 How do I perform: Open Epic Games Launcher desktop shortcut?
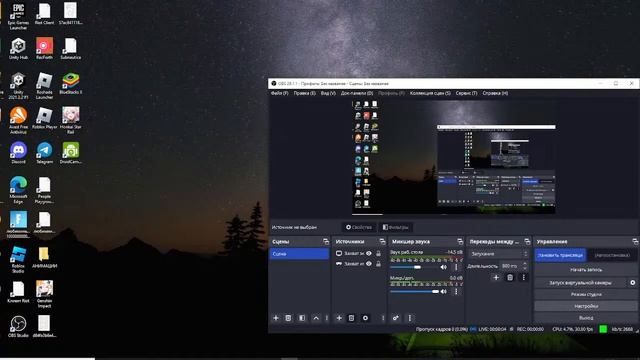(18, 16)
